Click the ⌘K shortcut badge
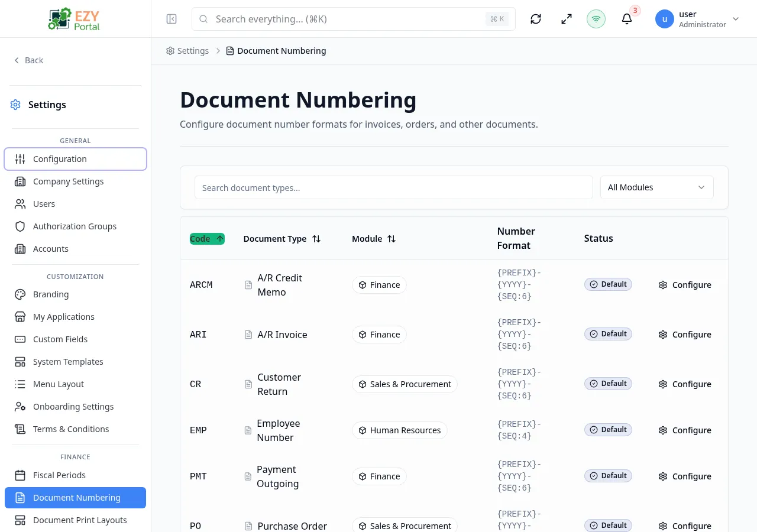The height and width of the screenshot is (532, 757). [x=497, y=19]
